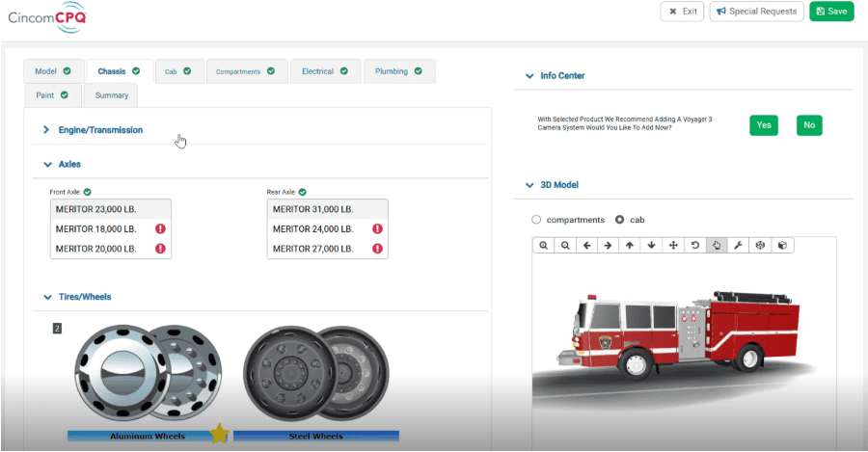
Task: Open the Paint tab
Action: coord(53,95)
